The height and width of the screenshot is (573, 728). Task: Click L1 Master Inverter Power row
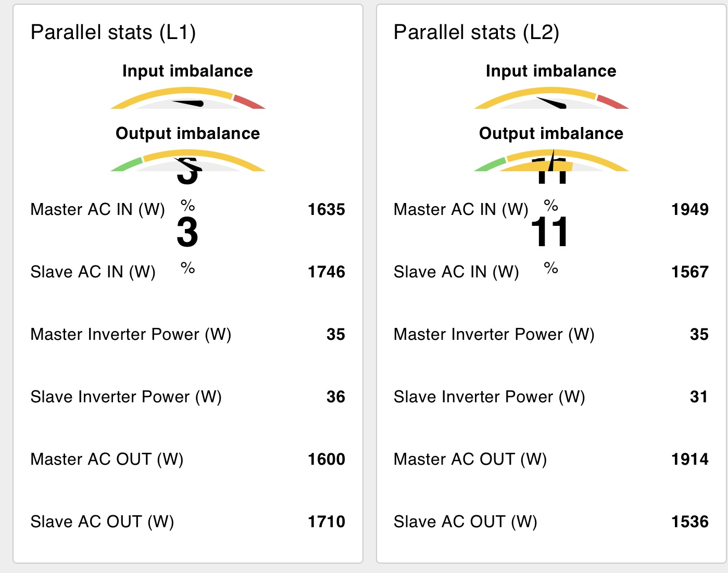pos(188,334)
